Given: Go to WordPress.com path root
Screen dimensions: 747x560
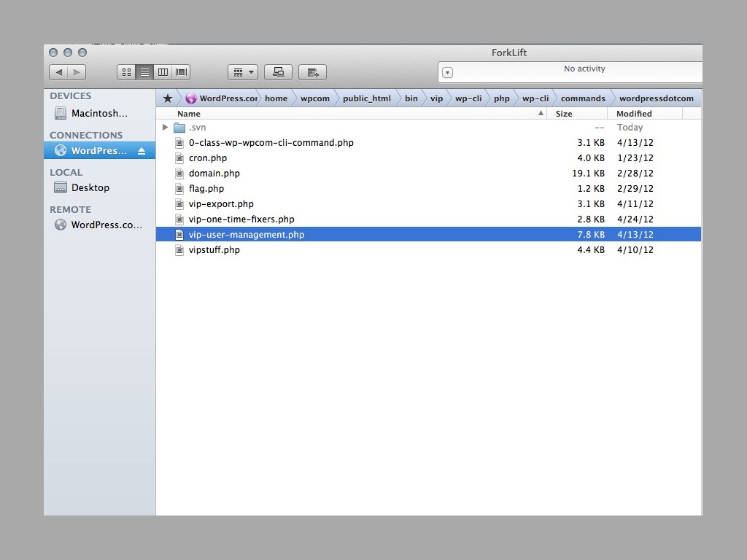Looking at the screenshot, I should [222, 98].
